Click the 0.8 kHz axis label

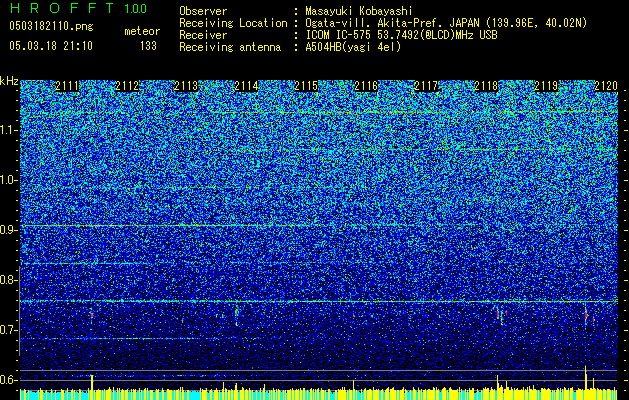(8, 280)
